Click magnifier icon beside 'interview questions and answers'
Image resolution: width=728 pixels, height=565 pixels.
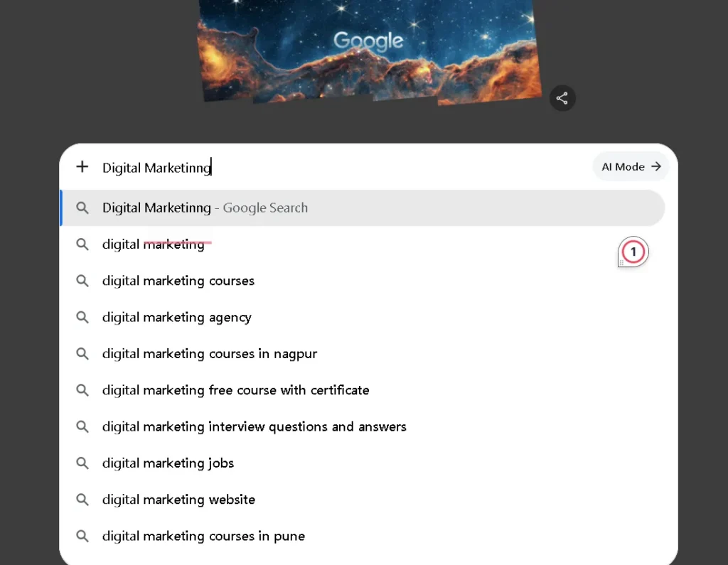[x=82, y=426]
